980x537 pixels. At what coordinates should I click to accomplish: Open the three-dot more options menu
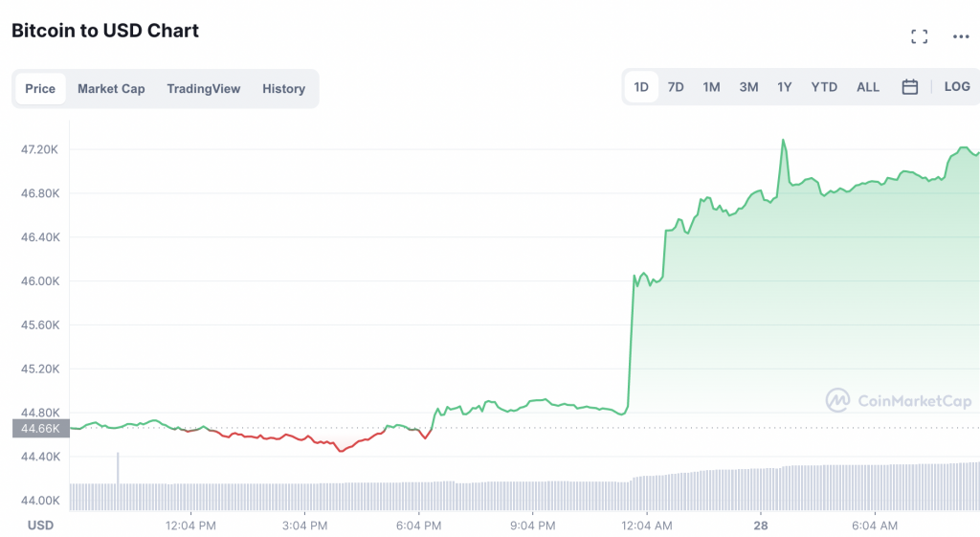coord(961,36)
